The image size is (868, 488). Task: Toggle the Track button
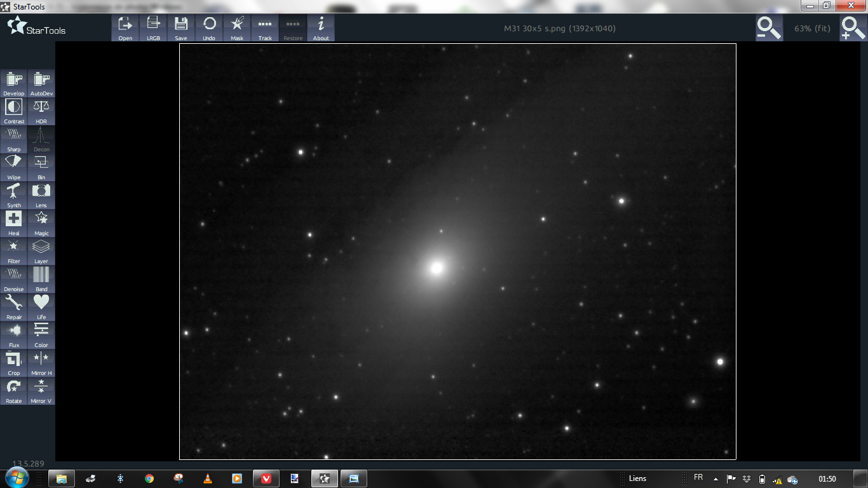tap(265, 28)
